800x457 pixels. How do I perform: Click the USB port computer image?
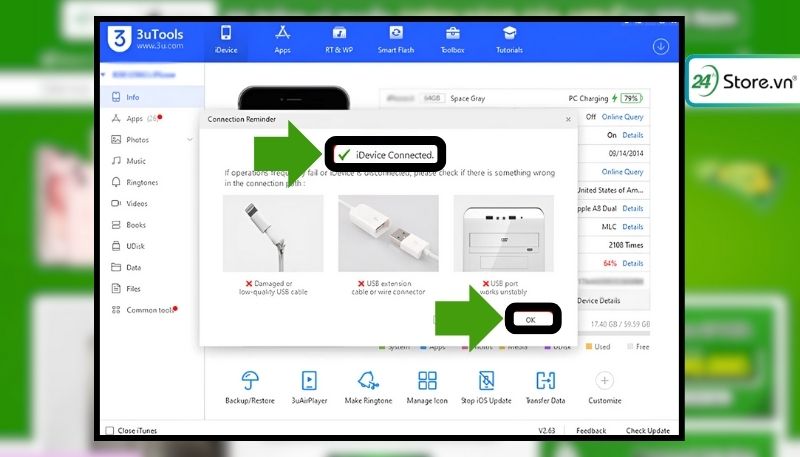pyautogui.click(x=504, y=233)
